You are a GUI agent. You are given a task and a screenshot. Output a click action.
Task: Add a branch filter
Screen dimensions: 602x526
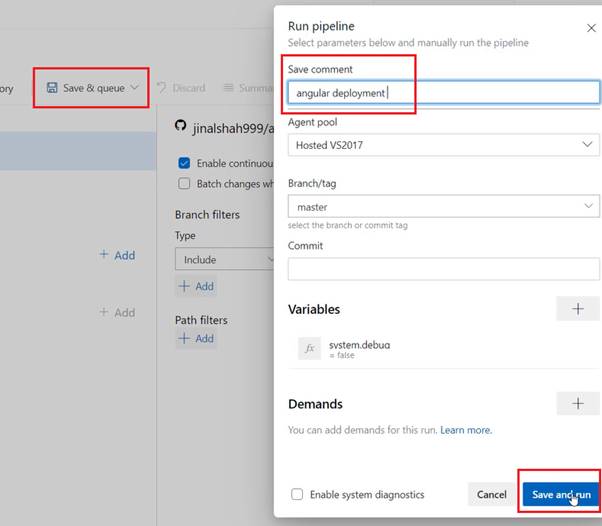point(196,286)
